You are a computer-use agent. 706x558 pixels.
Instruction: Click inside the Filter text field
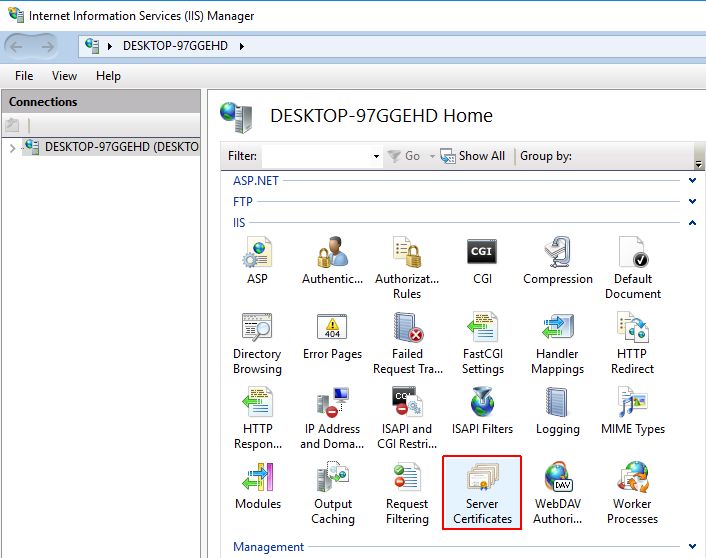315,157
